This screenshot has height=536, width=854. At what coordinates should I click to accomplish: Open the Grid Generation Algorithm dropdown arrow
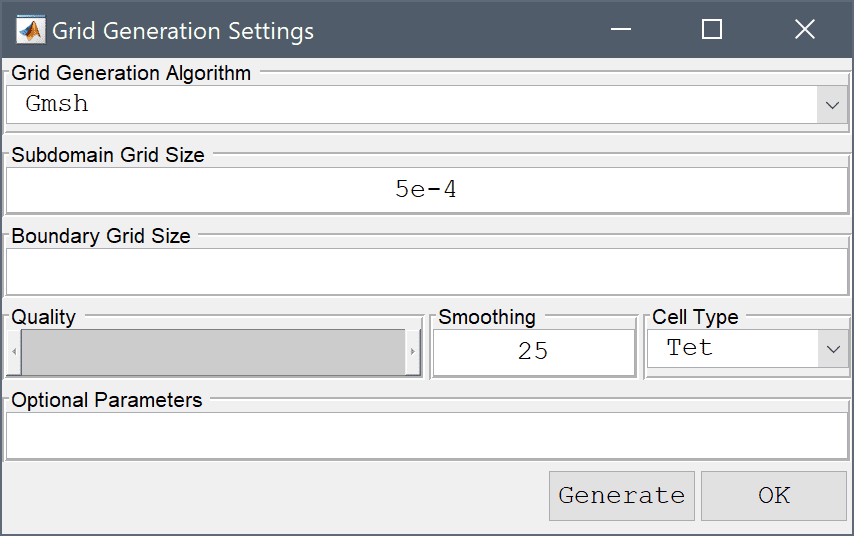(832, 105)
